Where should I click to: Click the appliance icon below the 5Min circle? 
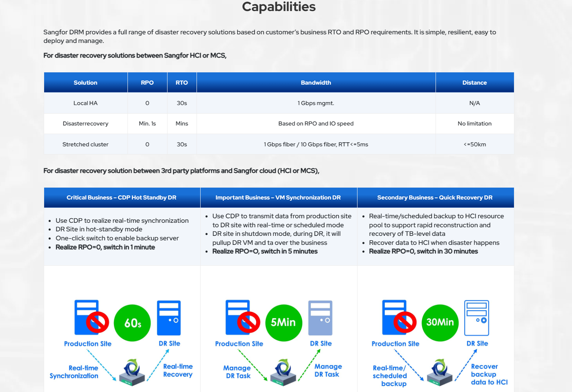[283, 373]
